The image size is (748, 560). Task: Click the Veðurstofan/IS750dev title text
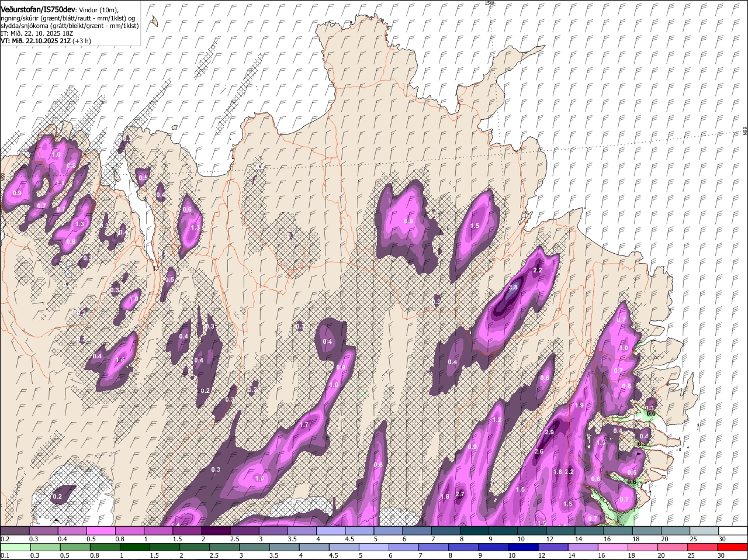click(x=38, y=9)
